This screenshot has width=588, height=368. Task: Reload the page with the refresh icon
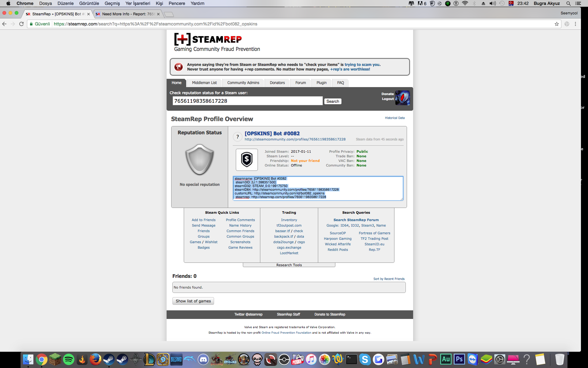tap(21, 24)
